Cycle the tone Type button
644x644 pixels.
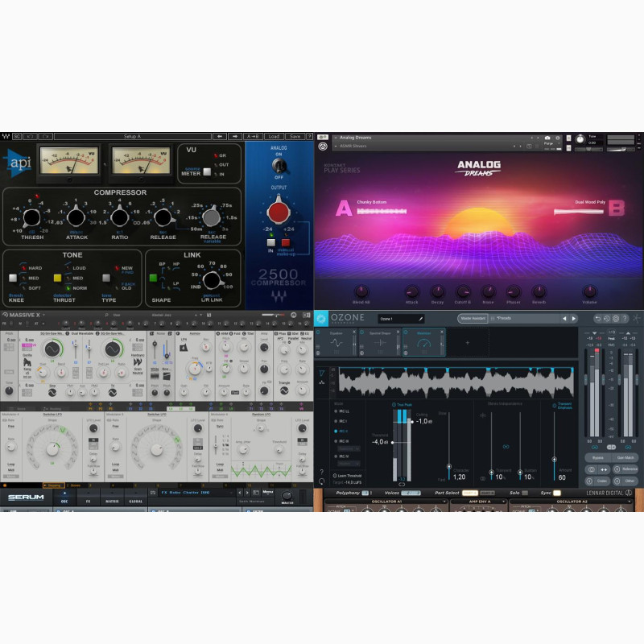pos(106,278)
